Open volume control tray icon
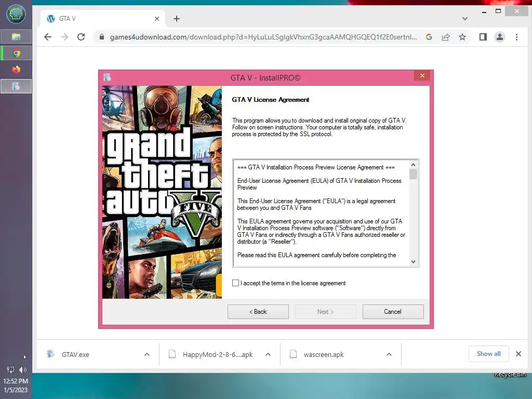532x399 pixels. (x=22, y=370)
